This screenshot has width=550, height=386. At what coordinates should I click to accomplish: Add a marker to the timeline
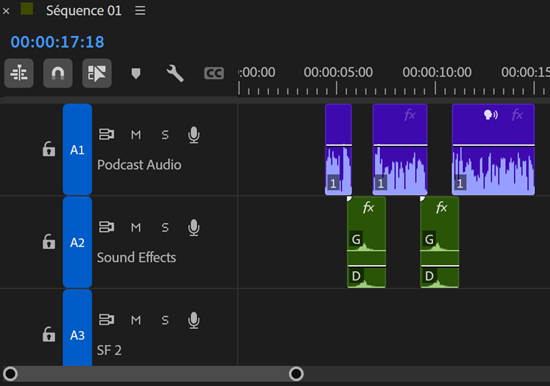(x=136, y=74)
